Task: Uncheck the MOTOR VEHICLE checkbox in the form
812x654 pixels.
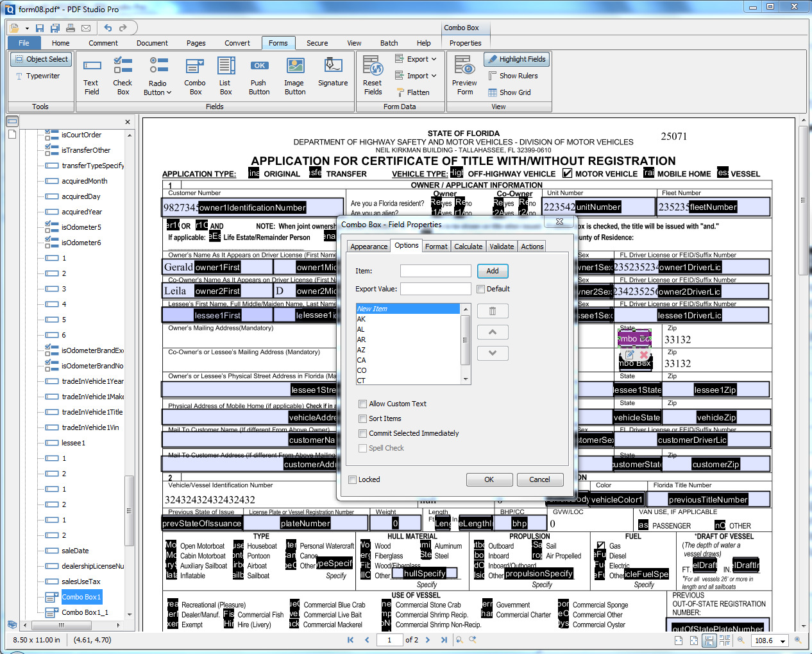Action: click(567, 173)
